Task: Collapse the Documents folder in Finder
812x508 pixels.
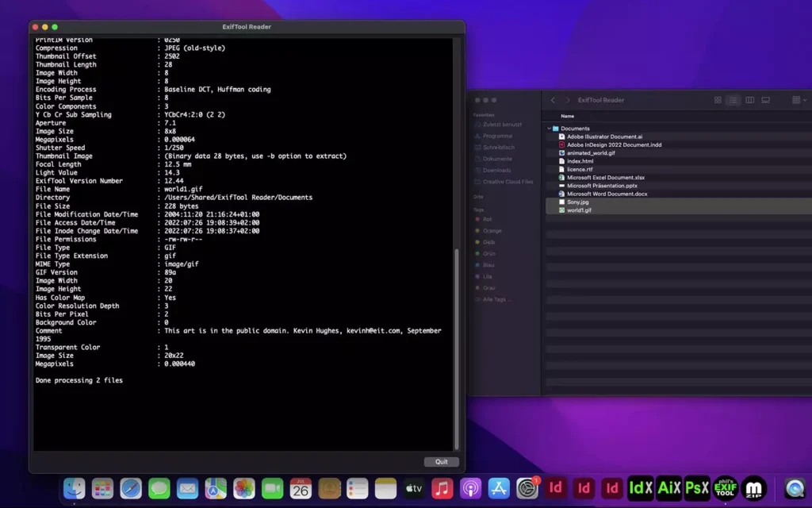Action: 548,128
